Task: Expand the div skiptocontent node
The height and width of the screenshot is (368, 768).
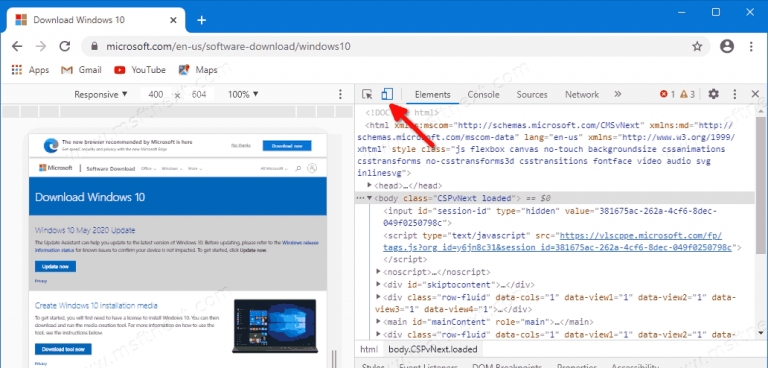Action: (x=379, y=284)
